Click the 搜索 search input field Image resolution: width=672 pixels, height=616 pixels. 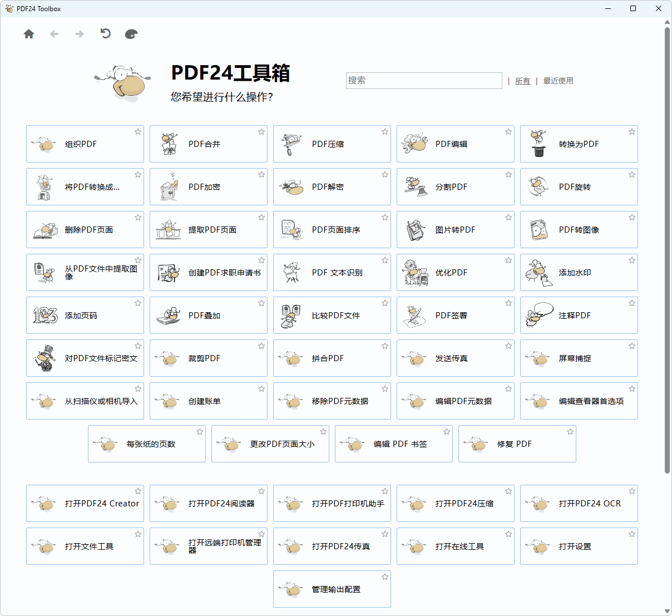tap(423, 81)
